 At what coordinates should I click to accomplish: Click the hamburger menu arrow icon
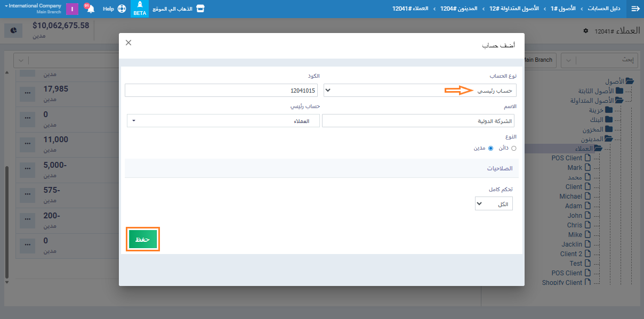coord(635,9)
